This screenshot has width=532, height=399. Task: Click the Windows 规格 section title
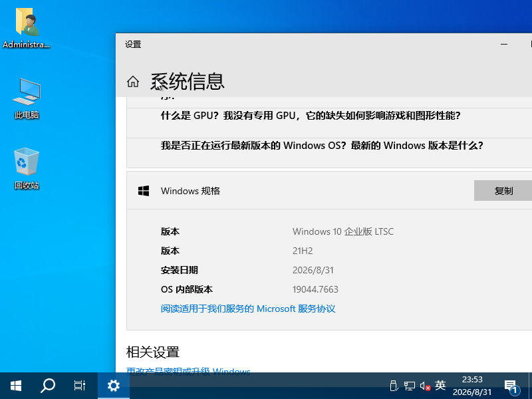tap(190, 191)
